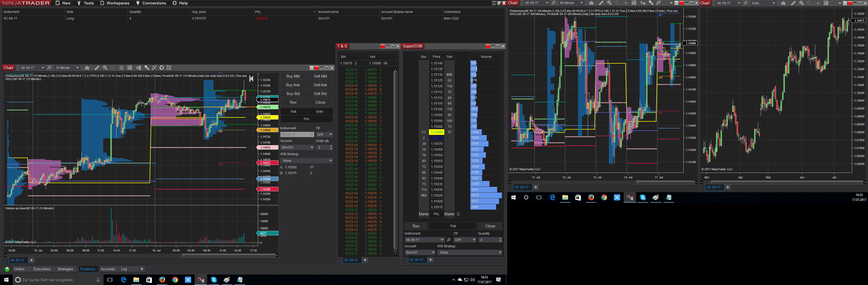Click the Sell Bid button
The image size is (868, 285).
pyautogui.click(x=320, y=94)
